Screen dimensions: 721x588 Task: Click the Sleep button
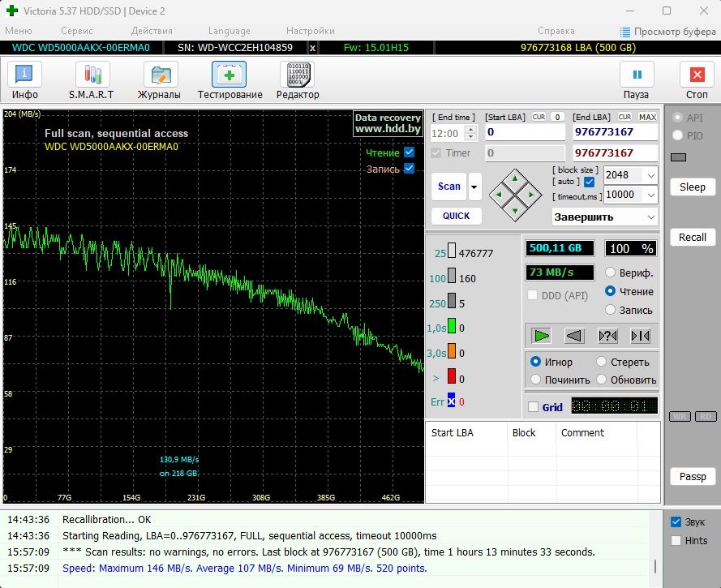[693, 187]
